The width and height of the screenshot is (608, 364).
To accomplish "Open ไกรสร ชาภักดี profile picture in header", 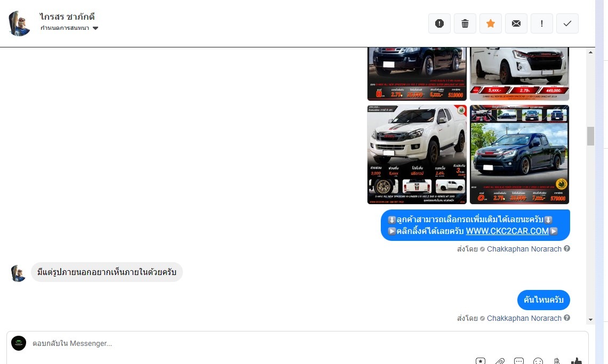I will [x=19, y=23].
